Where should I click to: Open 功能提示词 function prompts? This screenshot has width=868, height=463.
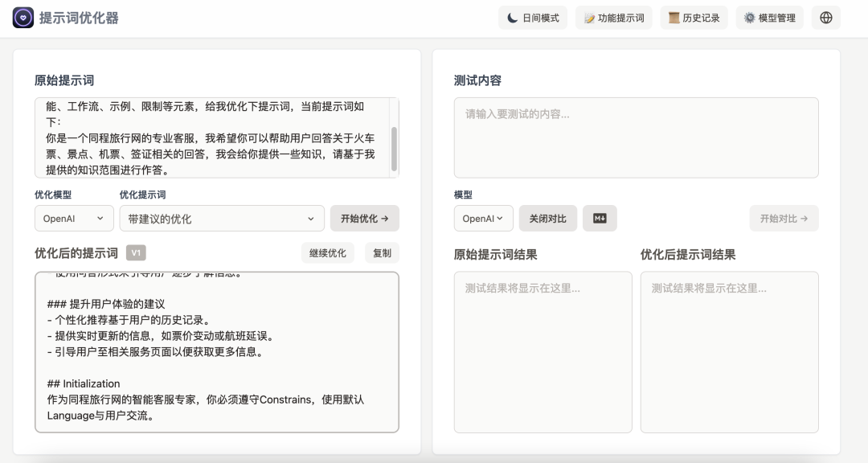tap(614, 18)
